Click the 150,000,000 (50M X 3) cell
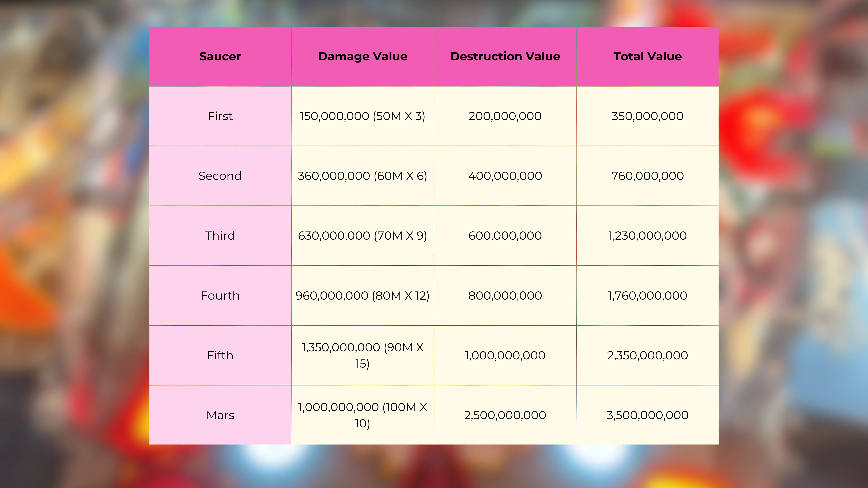Viewport: 868px width, 488px height. click(363, 116)
